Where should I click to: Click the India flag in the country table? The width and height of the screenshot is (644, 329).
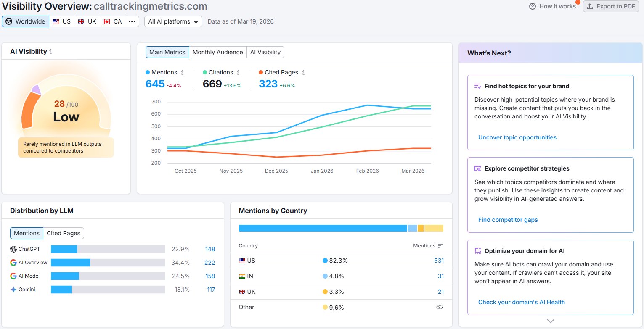click(242, 276)
